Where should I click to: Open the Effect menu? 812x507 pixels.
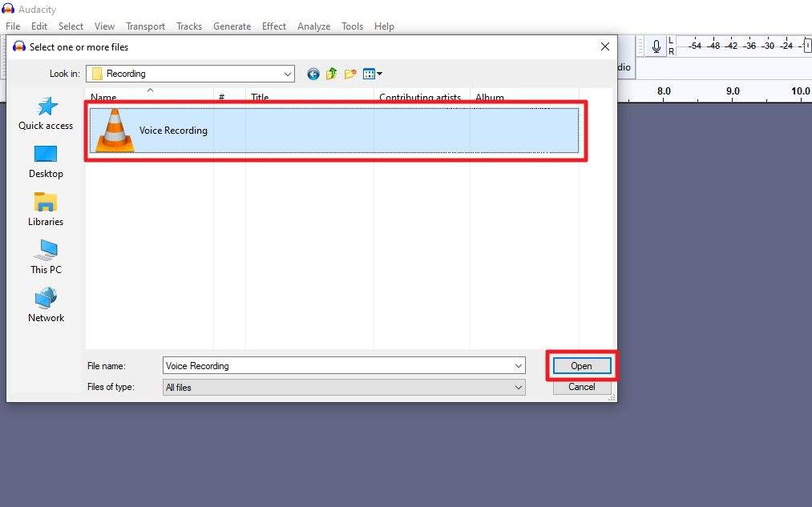click(274, 26)
